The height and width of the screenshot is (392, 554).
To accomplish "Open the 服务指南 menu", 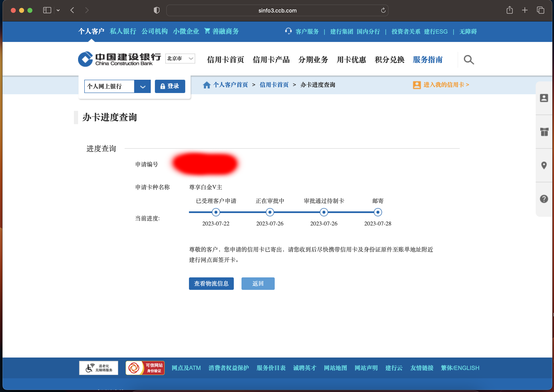I will (428, 60).
